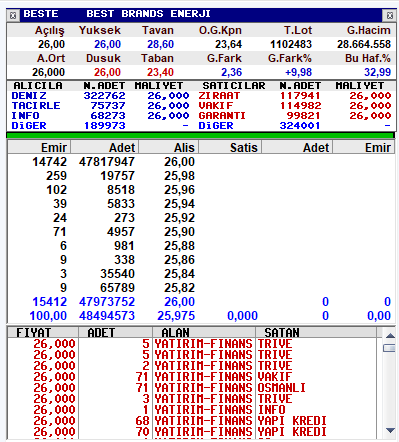The height and width of the screenshot is (442, 399).
Task: Click the scrollbar down arrow in trades list
Action: (x=390, y=431)
